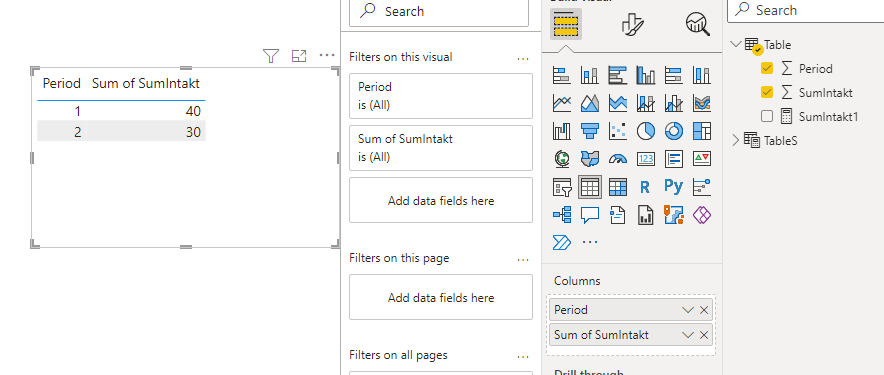The height and width of the screenshot is (375, 884).
Task: Focus the Filters pane Search box
Action: tap(439, 12)
